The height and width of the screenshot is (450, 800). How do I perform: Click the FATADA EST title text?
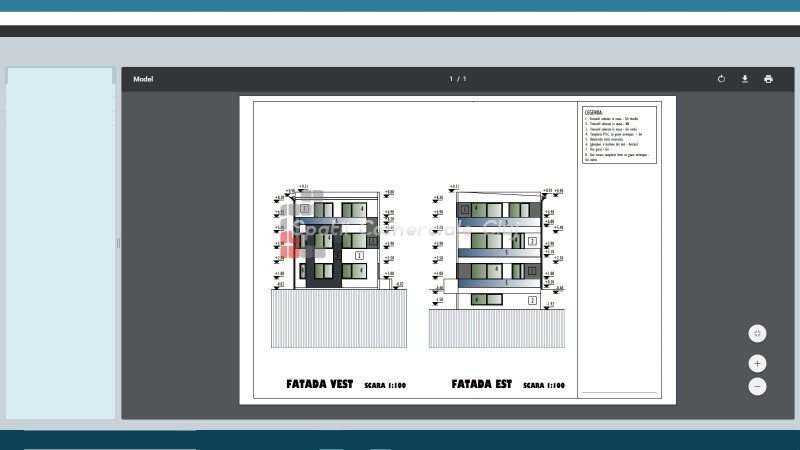pyautogui.click(x=481, y=384)
